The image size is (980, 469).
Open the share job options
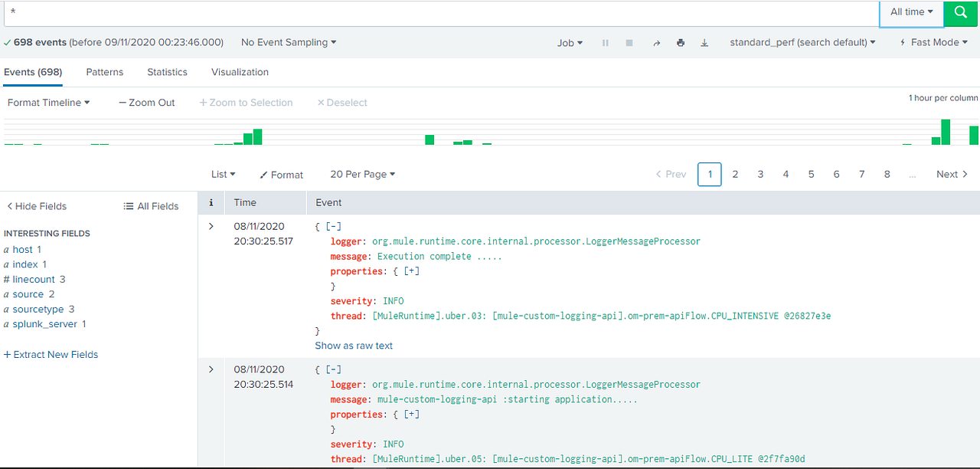[656, 43]
